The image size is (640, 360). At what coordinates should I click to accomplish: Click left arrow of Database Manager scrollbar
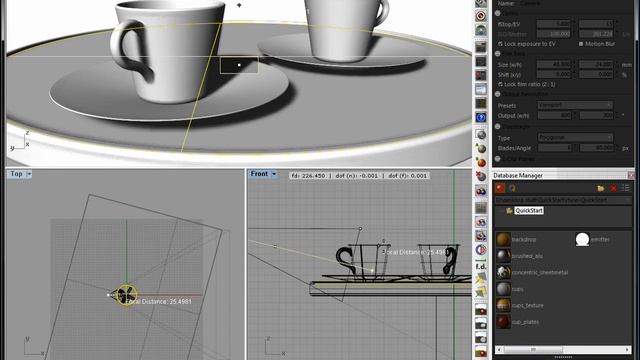(499, 350)
